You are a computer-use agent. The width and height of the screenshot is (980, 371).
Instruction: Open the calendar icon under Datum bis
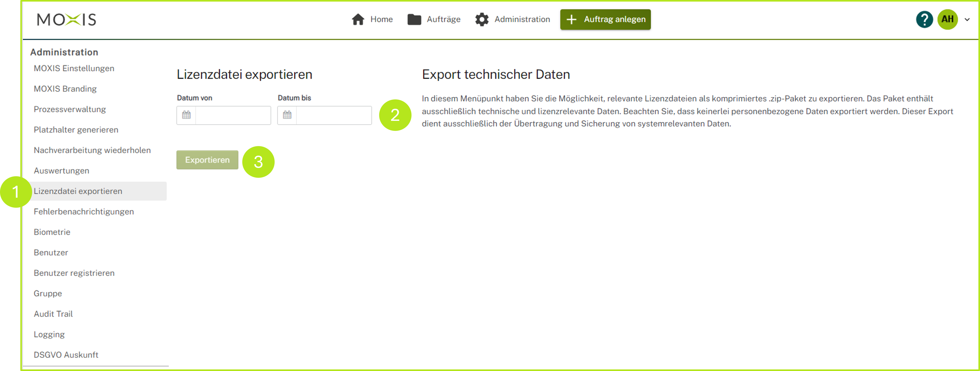[287, 115]
